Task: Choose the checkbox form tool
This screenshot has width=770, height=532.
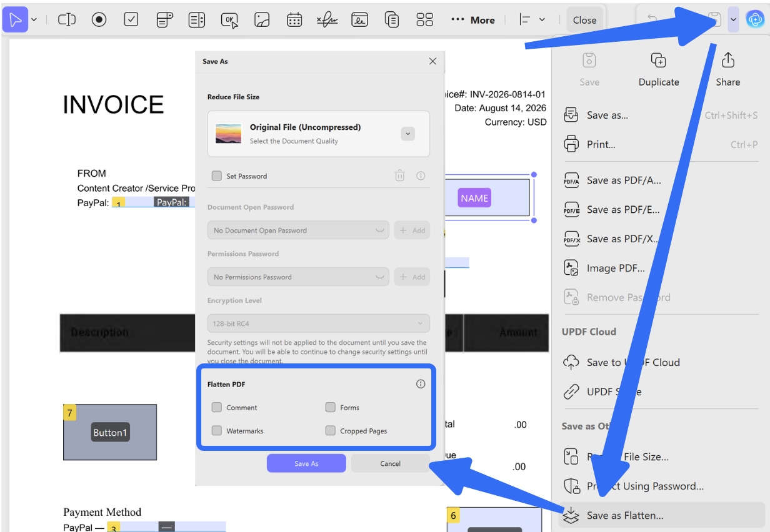Action: (x=131, y=19)
